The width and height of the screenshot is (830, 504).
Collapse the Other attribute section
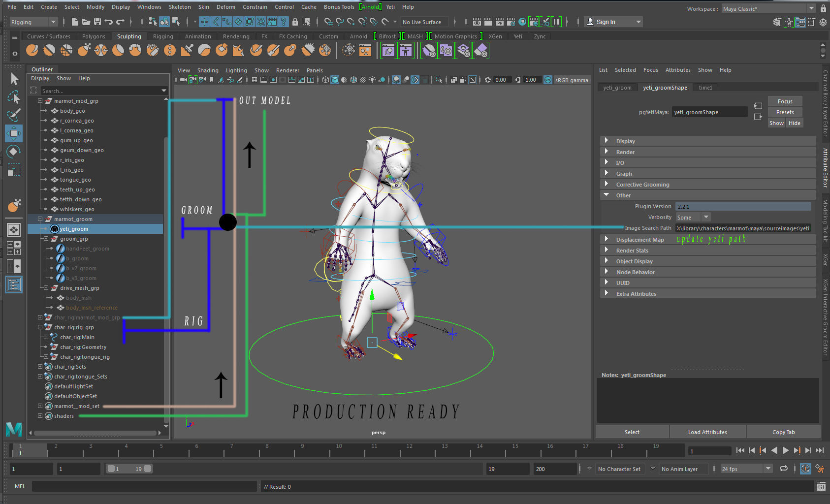pos(607,195)
